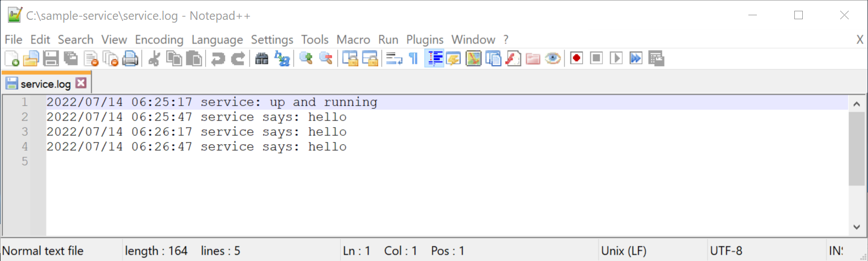
Task: Select the service.log tab
Action: 45,84
